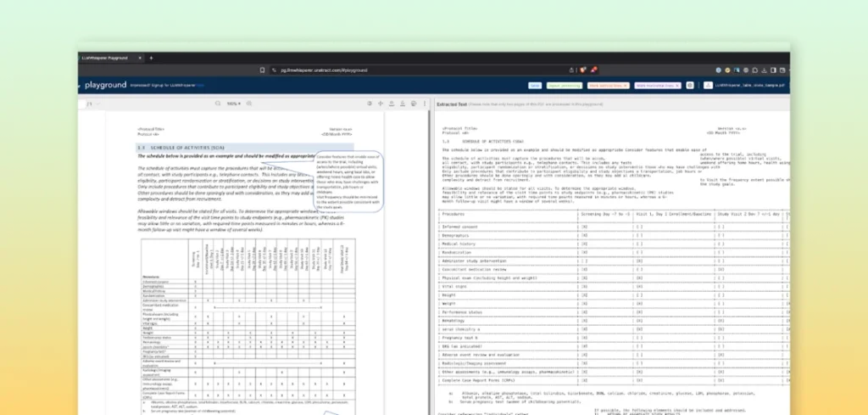This screenshot has height=415, width=868.
Task: Zoom out the PDF preview
Action: click(x=217, y=104)
